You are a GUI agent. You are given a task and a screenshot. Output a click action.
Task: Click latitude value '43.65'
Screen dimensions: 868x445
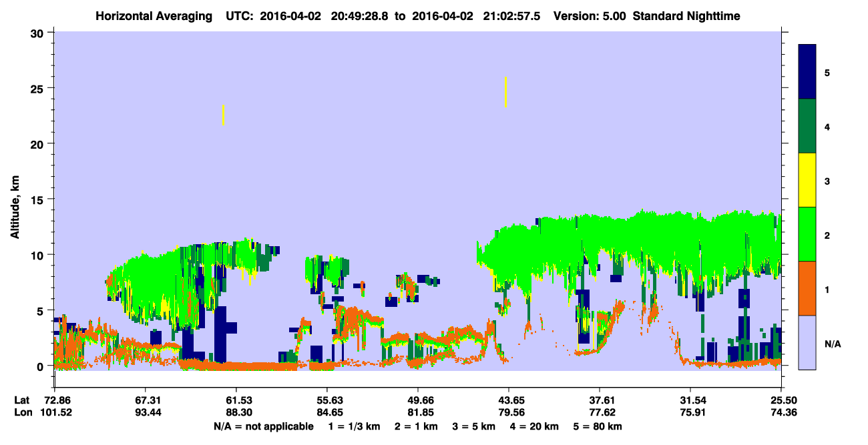click(509, 400)
